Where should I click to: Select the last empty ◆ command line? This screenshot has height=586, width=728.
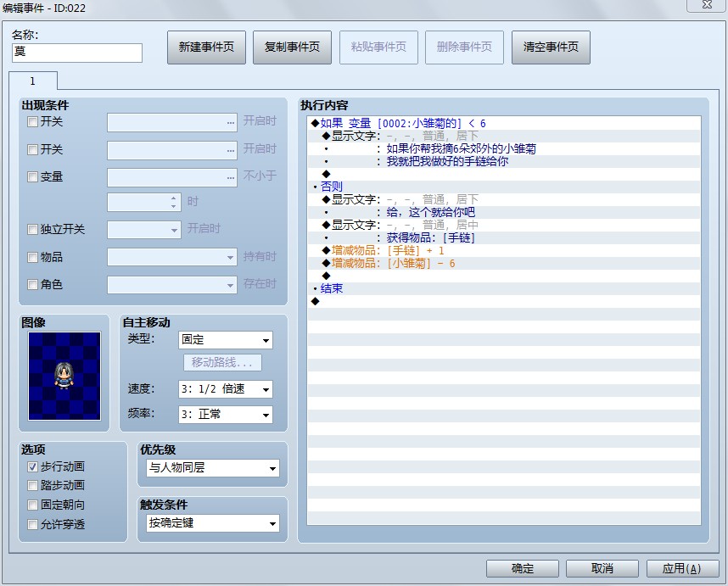[504, 302]
